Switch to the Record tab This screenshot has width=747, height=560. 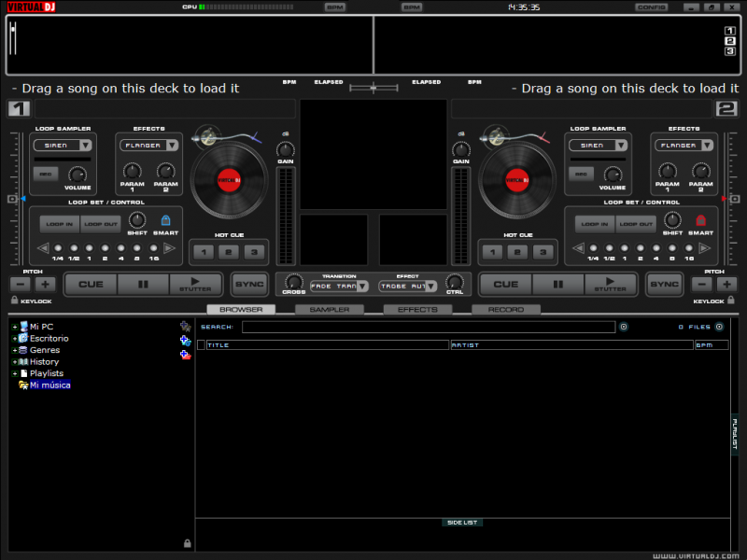(506, 310)
